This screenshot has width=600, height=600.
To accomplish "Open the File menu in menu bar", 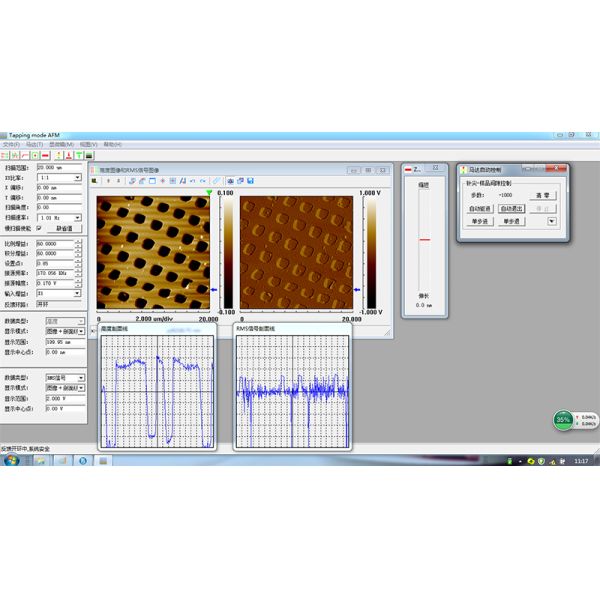I will [x=10, y=144].
